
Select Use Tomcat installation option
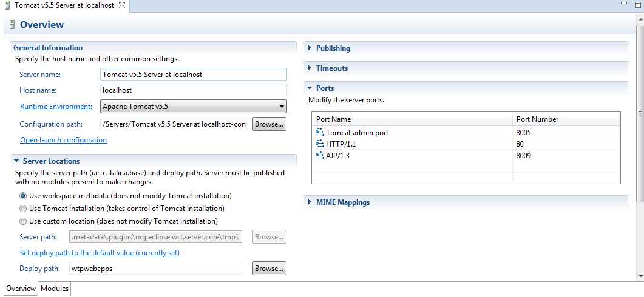[x=23, y=209]
